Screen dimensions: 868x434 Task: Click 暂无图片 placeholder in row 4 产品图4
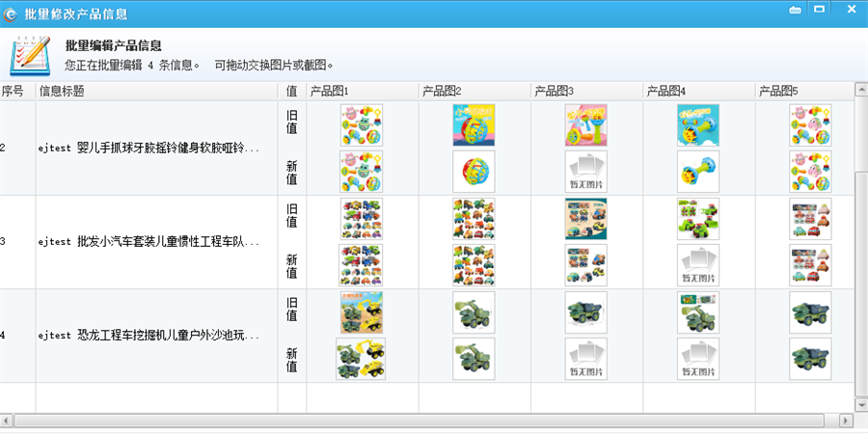pyautogui.click(x=697, y=358)
